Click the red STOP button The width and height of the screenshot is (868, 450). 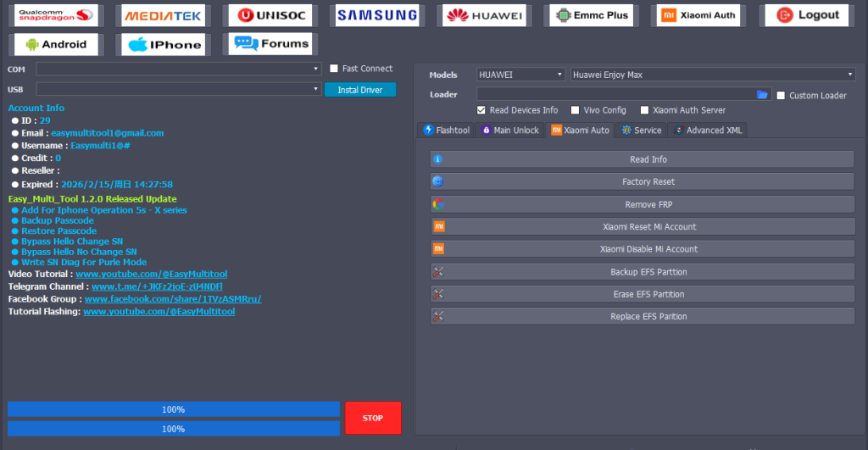coord(373,418)
